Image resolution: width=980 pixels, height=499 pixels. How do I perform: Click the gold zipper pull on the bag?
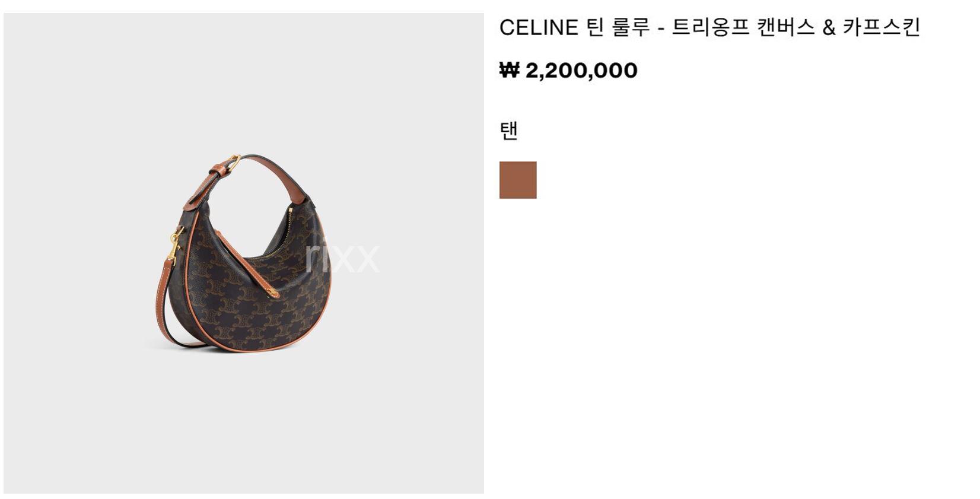click(x=272, y=293)
